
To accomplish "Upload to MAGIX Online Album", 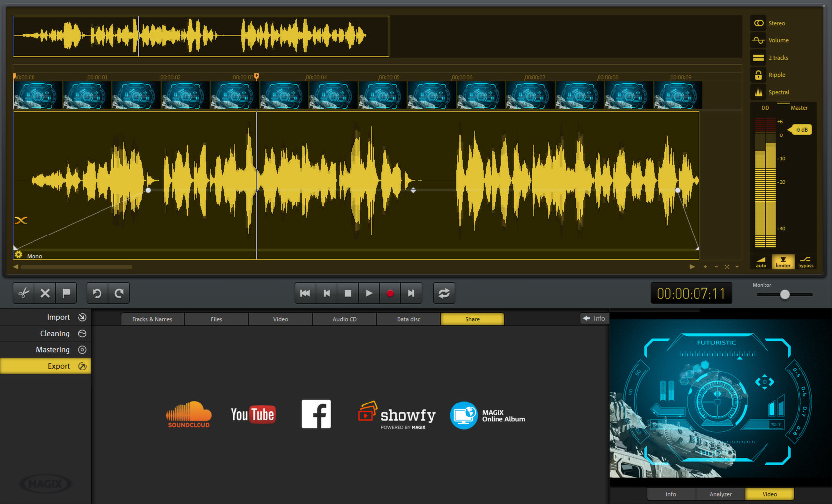I will click(x=488, y=415).
